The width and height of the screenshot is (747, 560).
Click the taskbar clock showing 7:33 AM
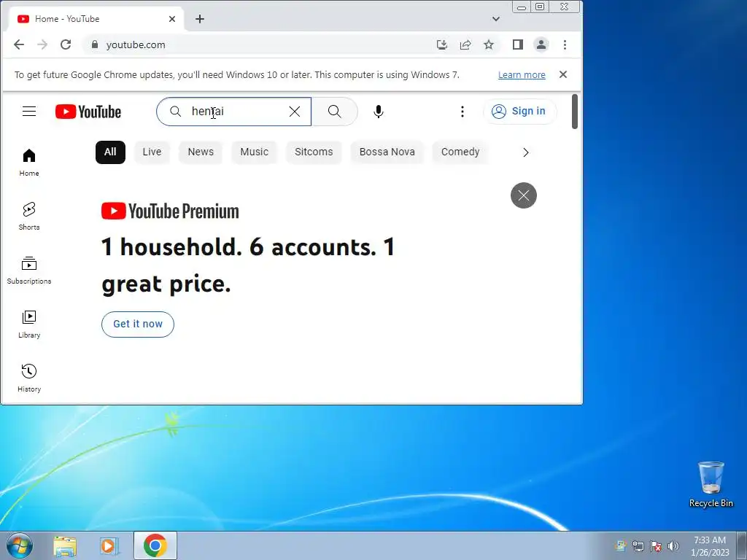(x=710, y=546)
